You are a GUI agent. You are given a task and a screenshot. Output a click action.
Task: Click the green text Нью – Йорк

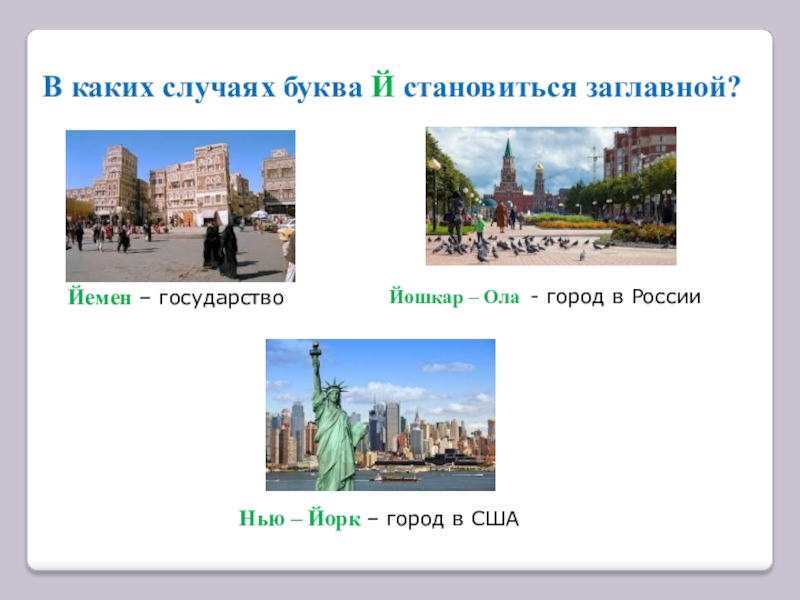(x=299, y=520)
